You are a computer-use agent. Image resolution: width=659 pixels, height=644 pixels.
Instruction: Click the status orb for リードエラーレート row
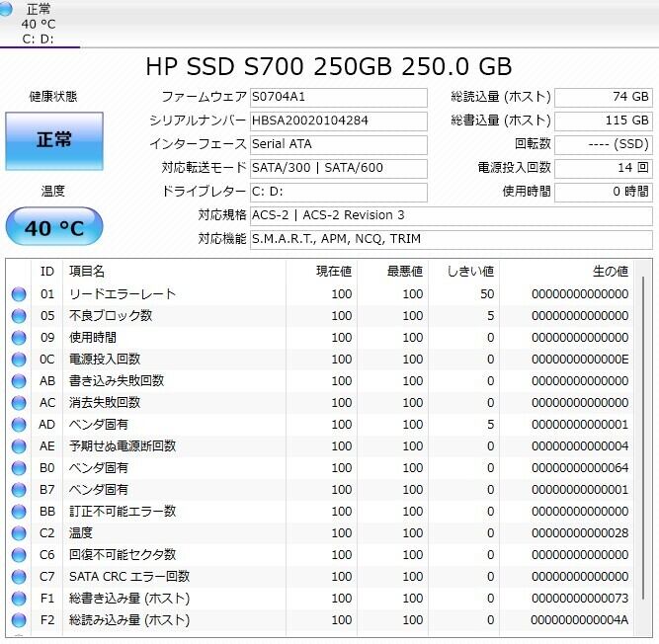coord(19,294)
